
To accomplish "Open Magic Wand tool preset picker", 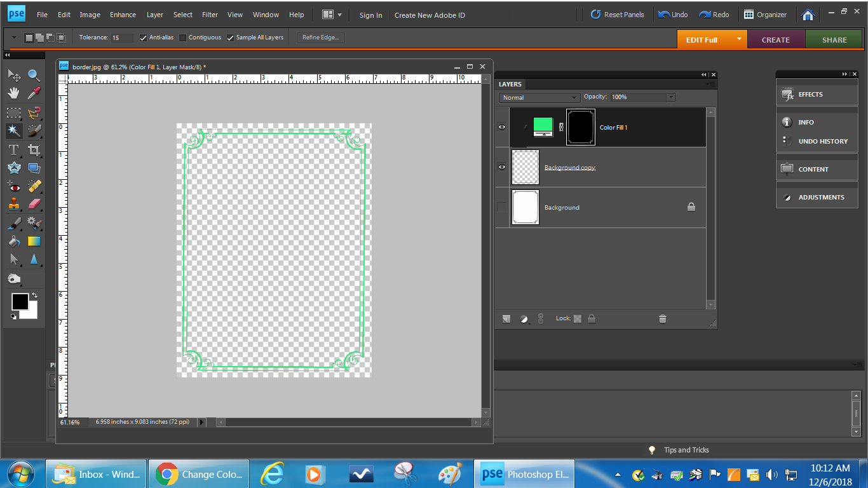I will [14, 37].
